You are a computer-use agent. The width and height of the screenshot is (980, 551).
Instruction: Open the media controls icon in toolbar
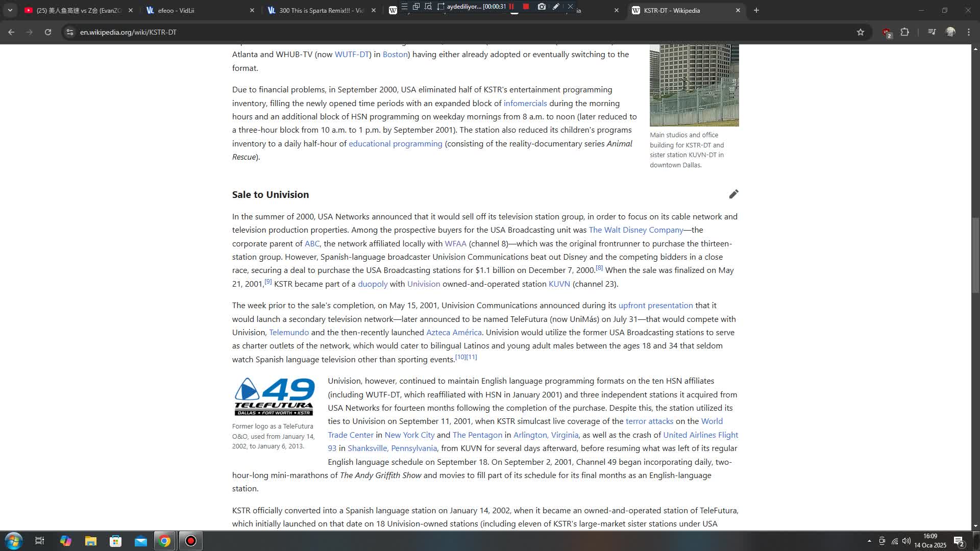click(x=932, y=32)
